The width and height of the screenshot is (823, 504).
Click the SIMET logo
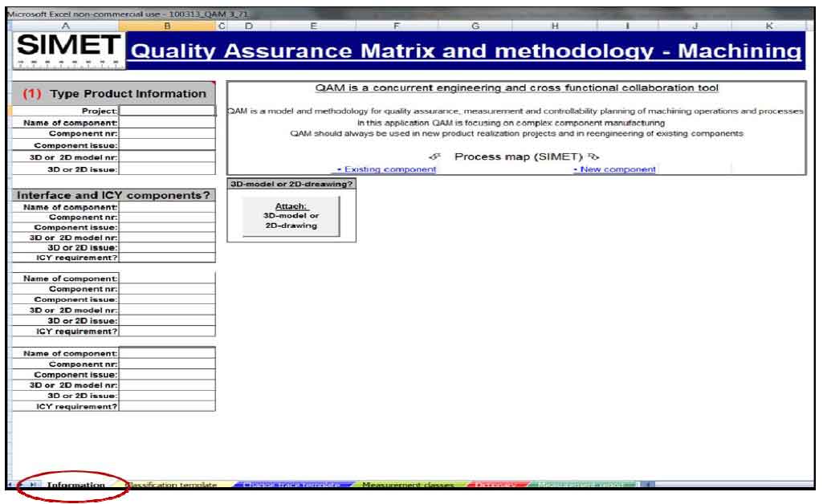pyautogui.click(x=69, y=51)
